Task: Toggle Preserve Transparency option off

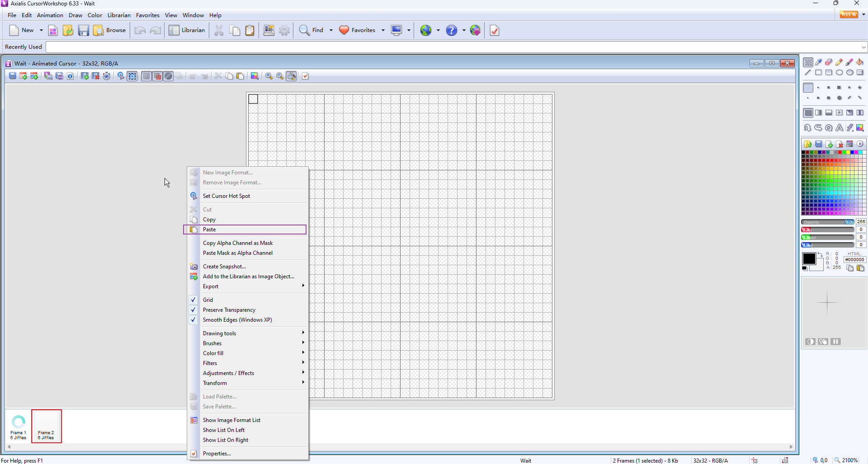Action: point(229,310)
